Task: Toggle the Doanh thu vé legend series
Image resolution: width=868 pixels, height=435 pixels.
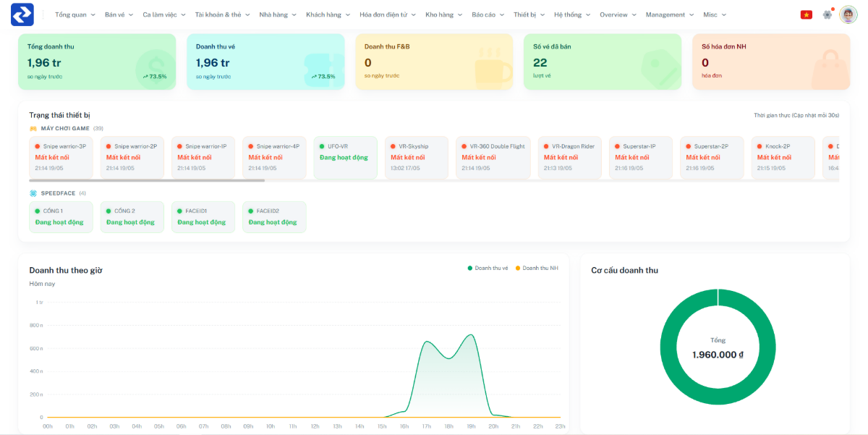Action: (x=488, y=269)
